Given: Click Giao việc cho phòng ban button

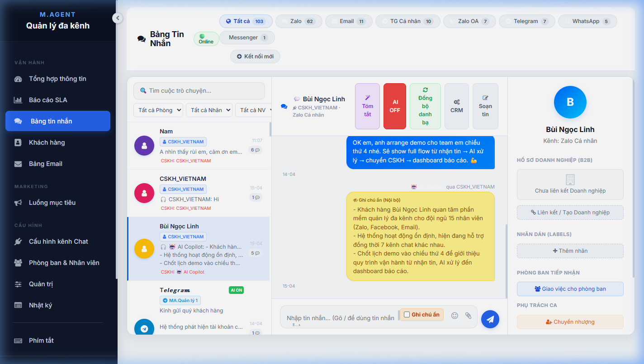Looking at the screenshot, I should click(570, 289).
